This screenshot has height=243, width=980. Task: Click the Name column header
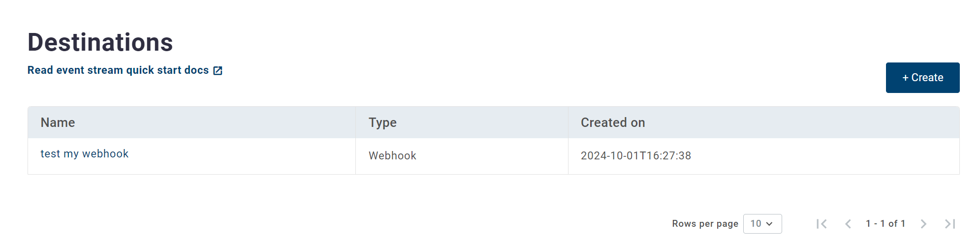coord(58,122)
